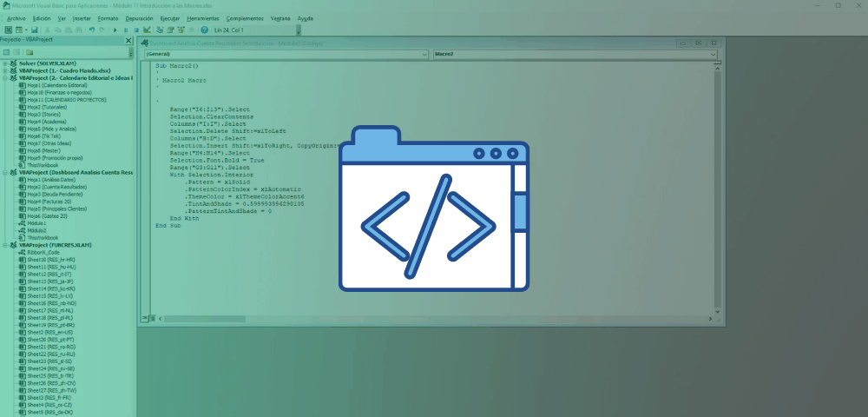Run the macro with the play icon
Viewport: 868px width, 417px height.
pyautogui.click(x=115, y=30)
